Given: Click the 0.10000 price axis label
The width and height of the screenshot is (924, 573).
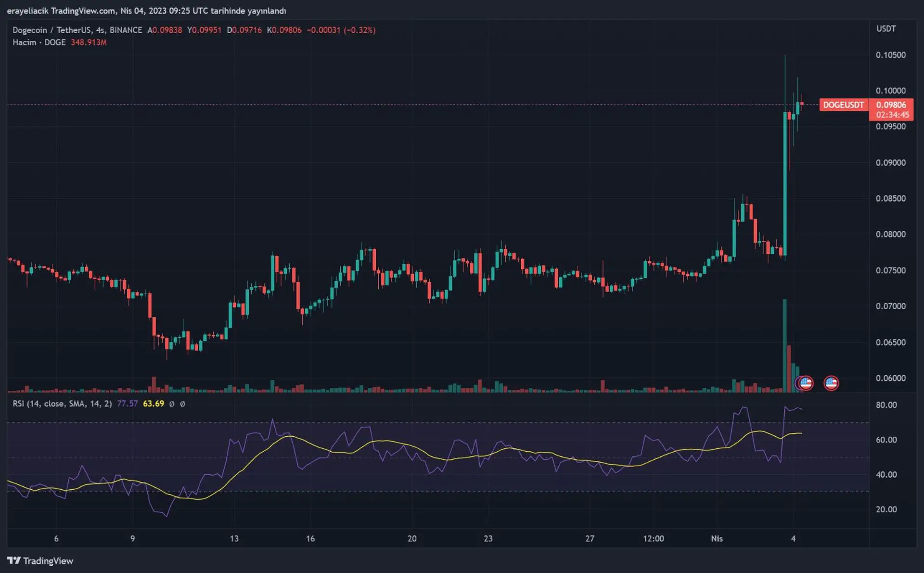Looking at the screenshot, I should [890, 91].
